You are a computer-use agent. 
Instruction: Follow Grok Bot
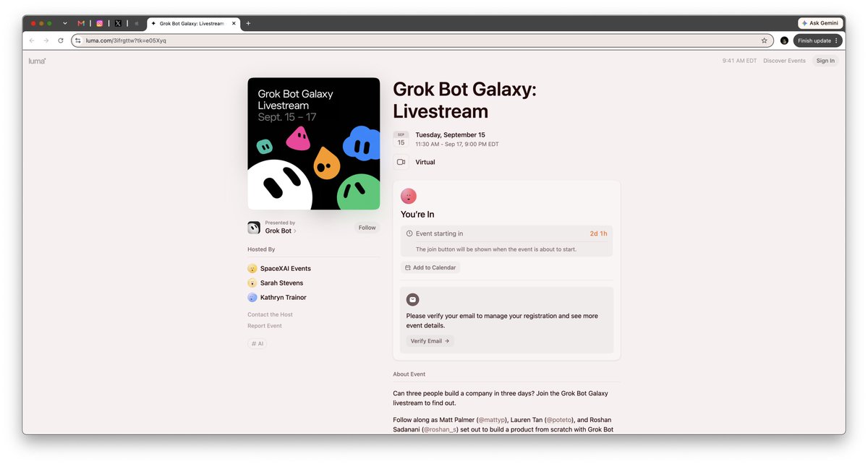pos(367,228)
